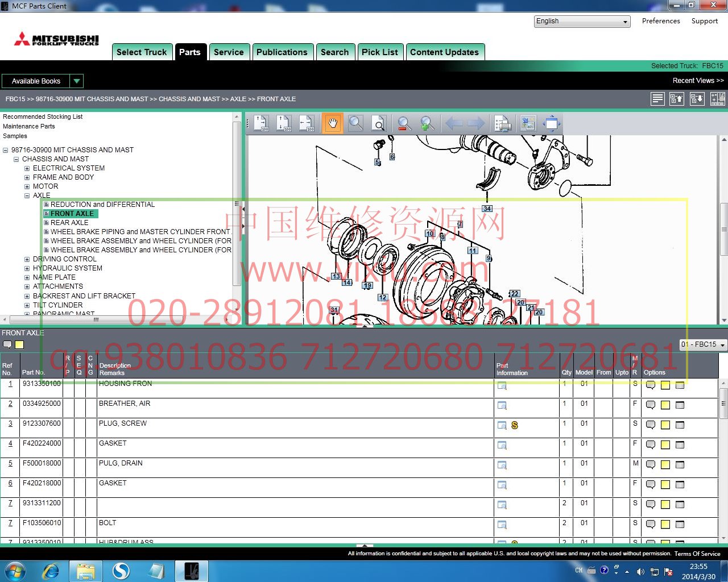728x582 pixels.
Task: Click the text-only list view icon
Action: [657, 99]
